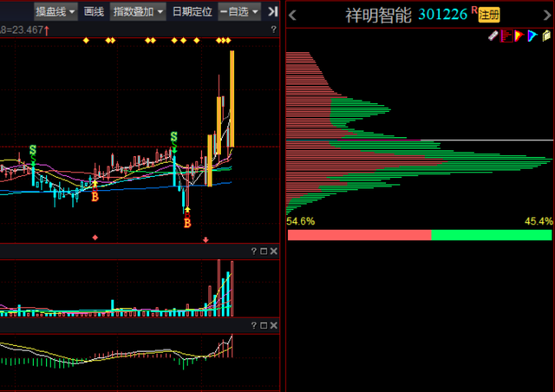The width and height of the screenshot is (555, 392).
Task: Click help icon of the volume panel
Action: [253, 251]
